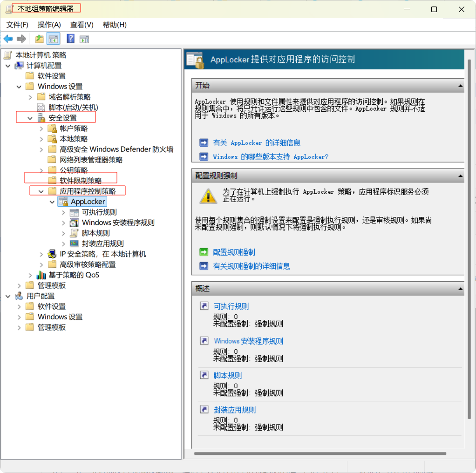The image size is (476, 473).
Task: Toggle the Show/Hide console tree icon
Action: 54,39
